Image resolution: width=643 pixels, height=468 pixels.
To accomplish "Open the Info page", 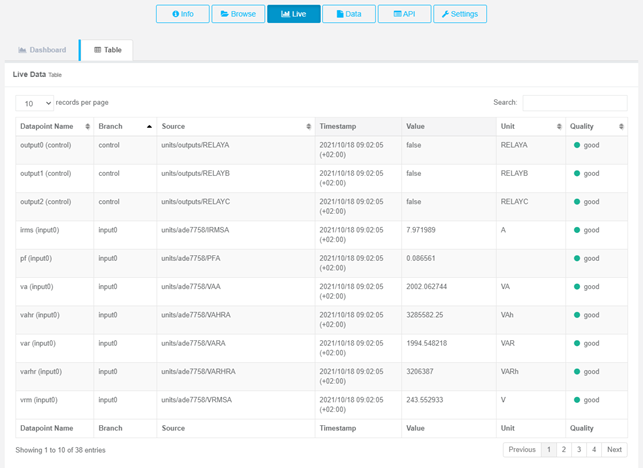I will pos(183,14).
